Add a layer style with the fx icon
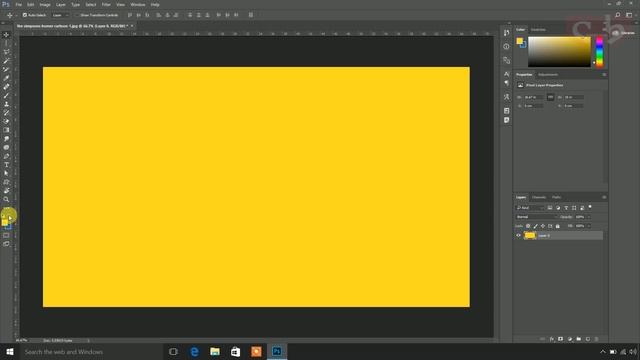The width and height of the screenshot is (640, 360). [552, 339]
